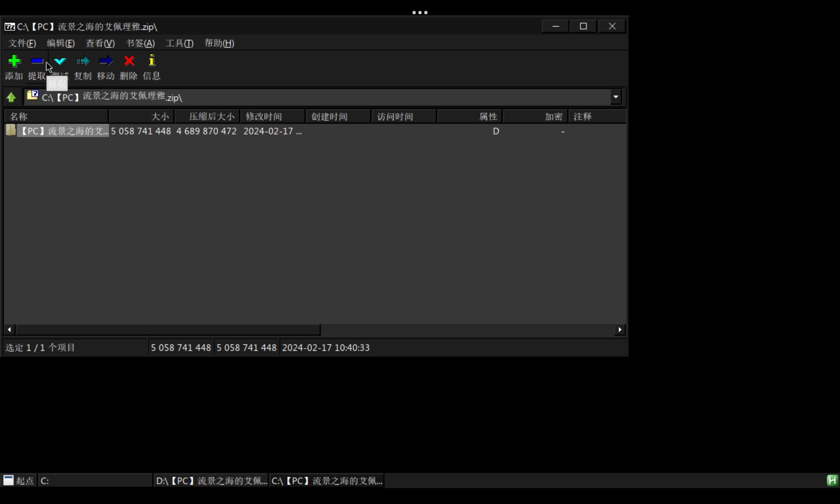Switch to taskbar item C:
The image size is (840, 504).
(95, 480)
